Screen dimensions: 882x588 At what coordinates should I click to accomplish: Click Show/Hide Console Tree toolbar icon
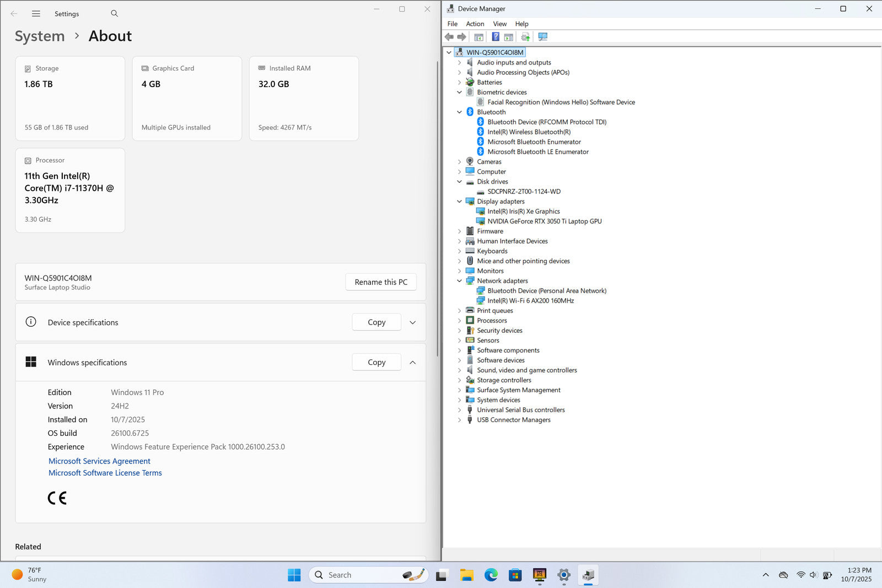(x=478, y=37)
